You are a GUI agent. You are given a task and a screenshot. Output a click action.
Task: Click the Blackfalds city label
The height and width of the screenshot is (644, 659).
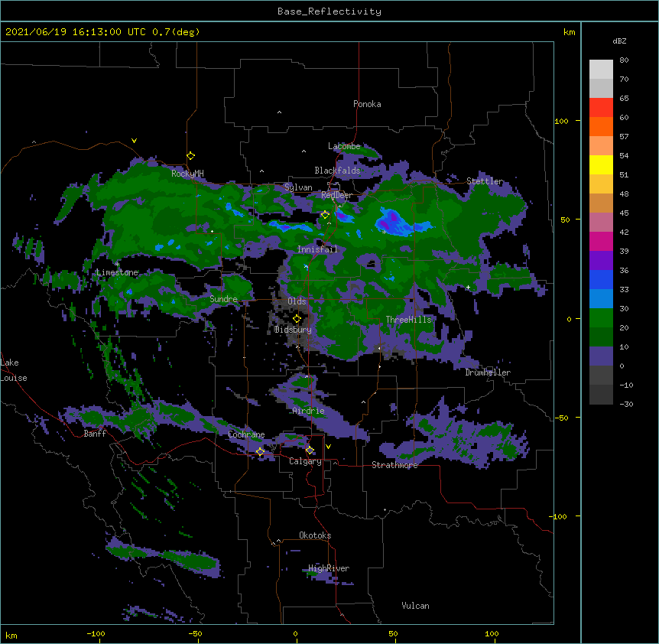tap(337, 171)
